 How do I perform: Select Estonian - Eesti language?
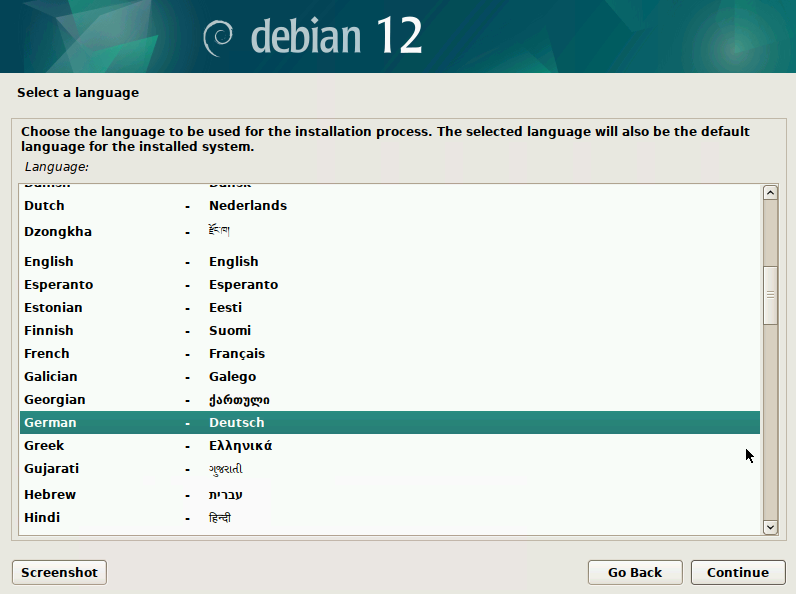pos(390,308)
